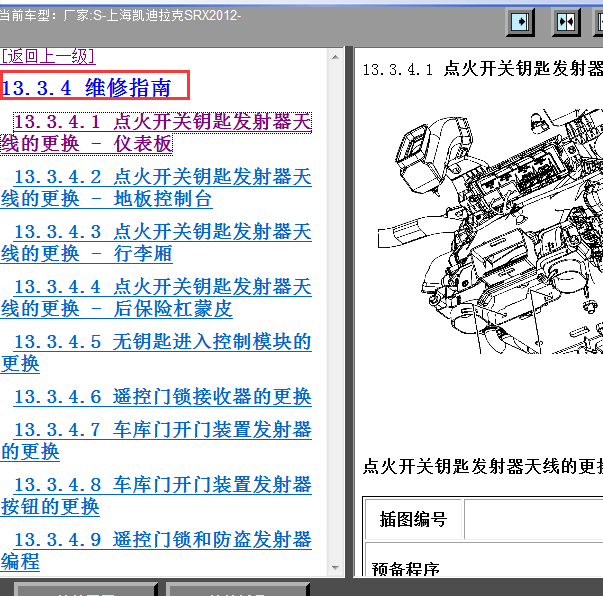Click the ignition antenna diagram image
The image size is (603, 596).
coord(490,231)
